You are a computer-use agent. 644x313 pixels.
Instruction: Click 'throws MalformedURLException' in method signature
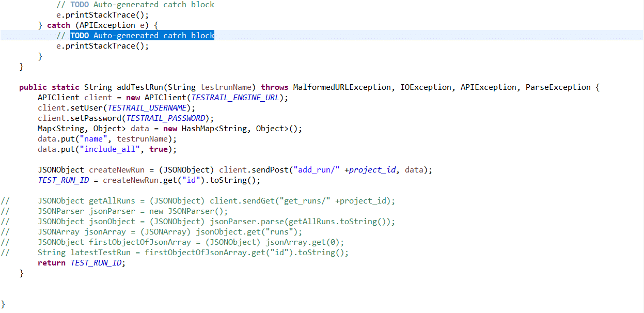(326, 87)
